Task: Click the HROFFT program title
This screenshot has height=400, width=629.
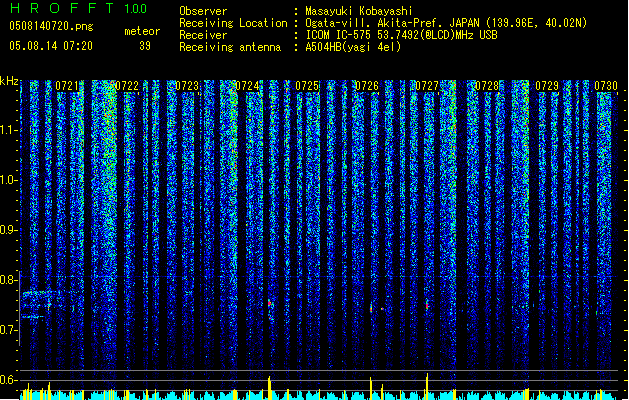Action: (62, 8)
